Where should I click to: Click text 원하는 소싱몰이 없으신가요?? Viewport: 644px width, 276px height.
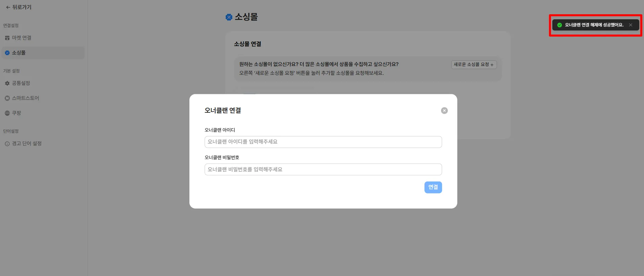coord(269,64)
